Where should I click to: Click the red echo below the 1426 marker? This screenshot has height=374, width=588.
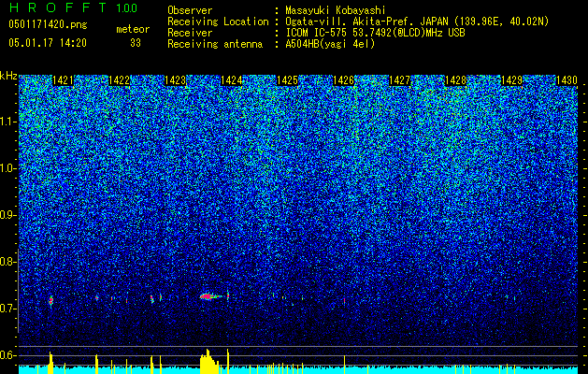pyautogui.click(x=344, y=300)
